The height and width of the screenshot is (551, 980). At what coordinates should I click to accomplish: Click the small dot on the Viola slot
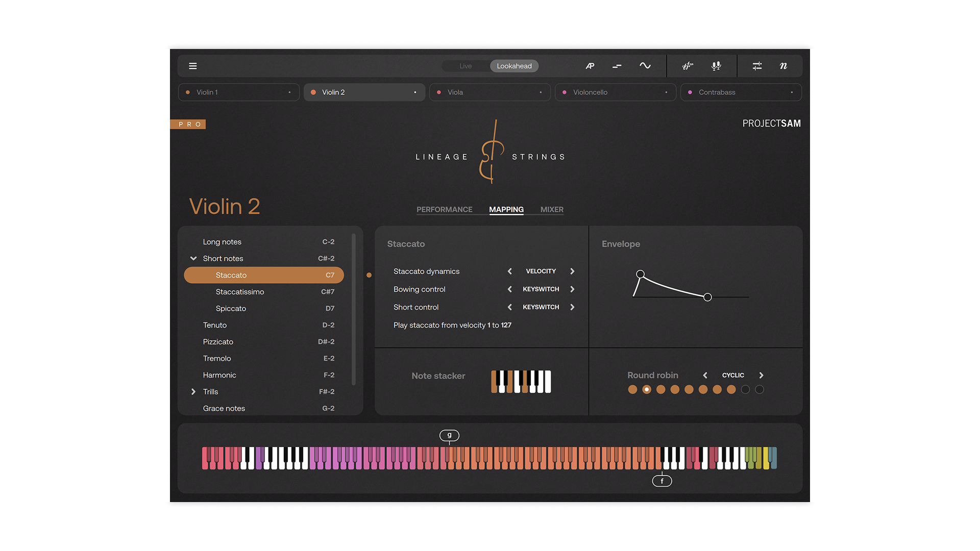541,92
